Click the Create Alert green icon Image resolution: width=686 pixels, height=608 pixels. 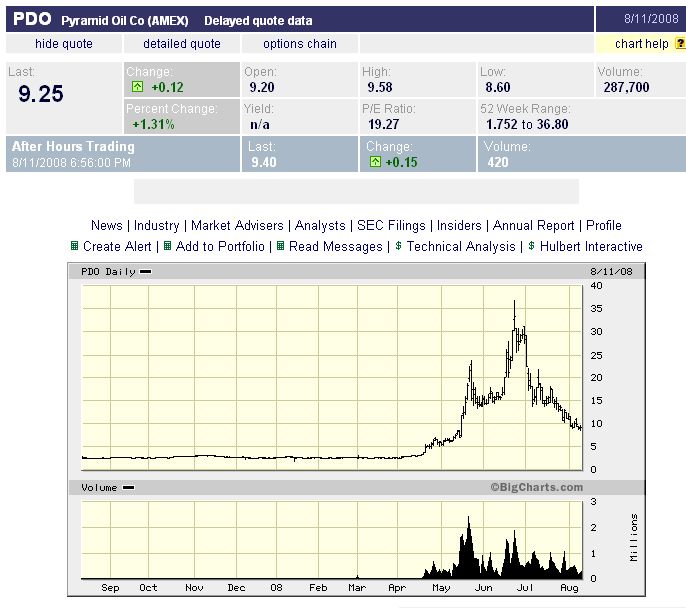coord(74,245)
